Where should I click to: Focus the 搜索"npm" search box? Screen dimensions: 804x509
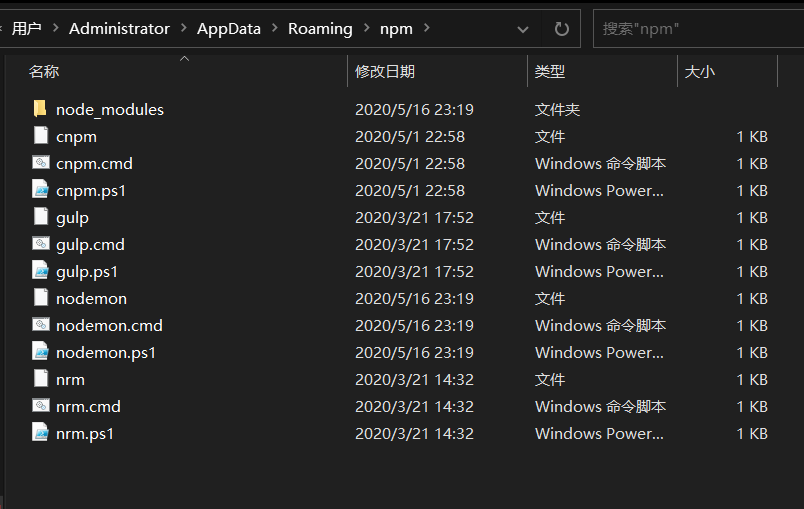[x=698, y=29]
